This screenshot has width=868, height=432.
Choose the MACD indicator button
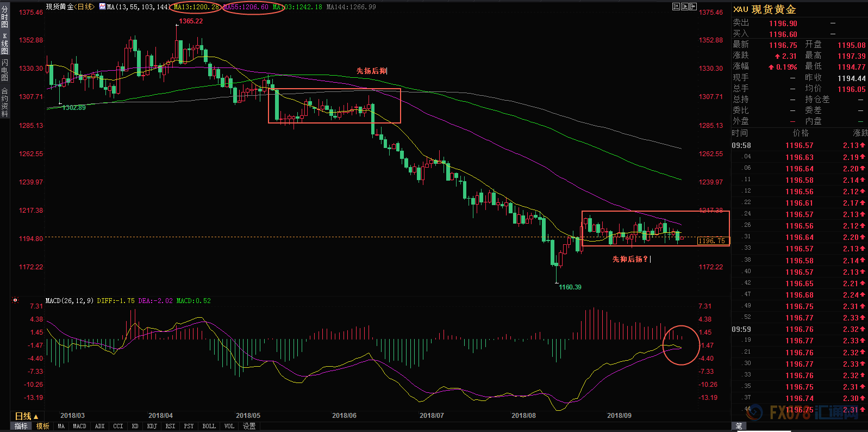[x=79, y=426]
